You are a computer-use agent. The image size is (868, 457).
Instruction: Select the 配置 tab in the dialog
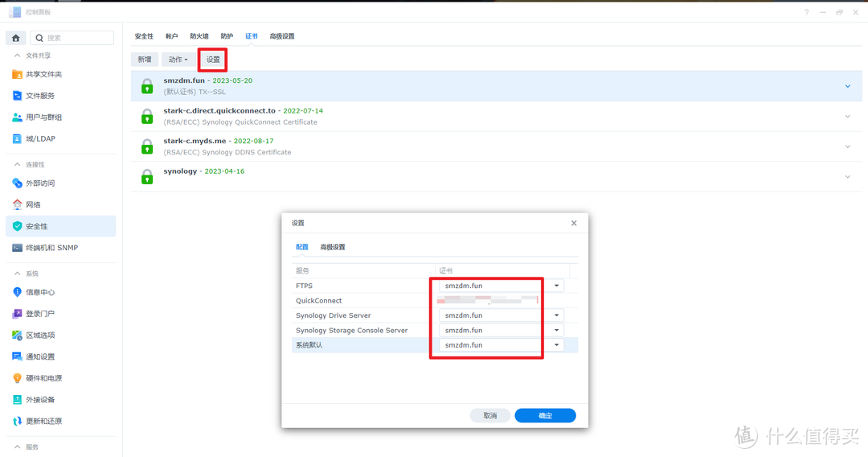302,247
